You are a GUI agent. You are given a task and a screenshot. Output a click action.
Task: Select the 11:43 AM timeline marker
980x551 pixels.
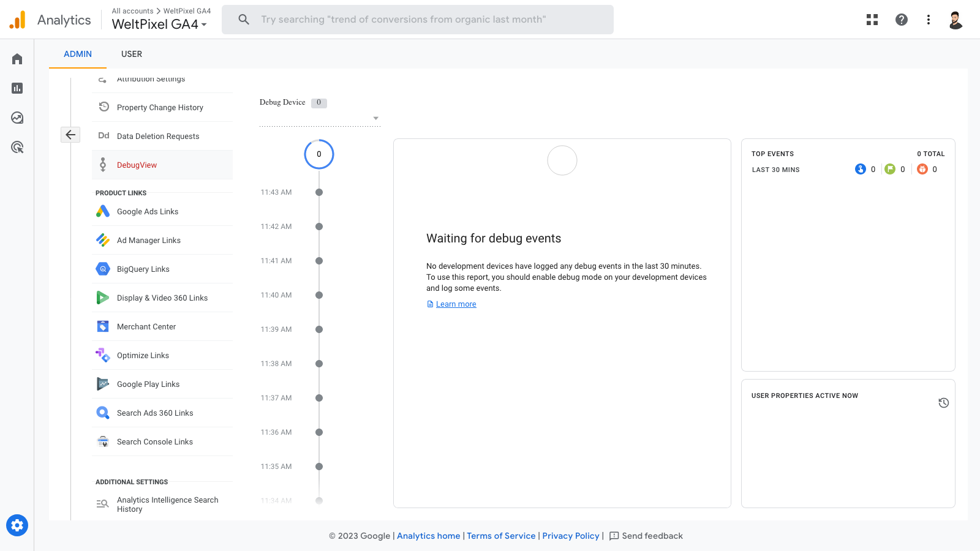[x=319, y=192]
